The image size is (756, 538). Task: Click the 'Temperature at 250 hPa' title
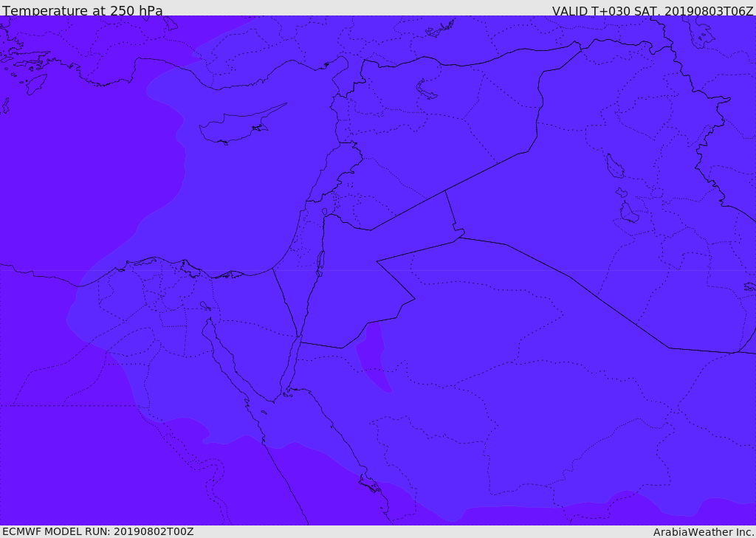tap(83, 10)
